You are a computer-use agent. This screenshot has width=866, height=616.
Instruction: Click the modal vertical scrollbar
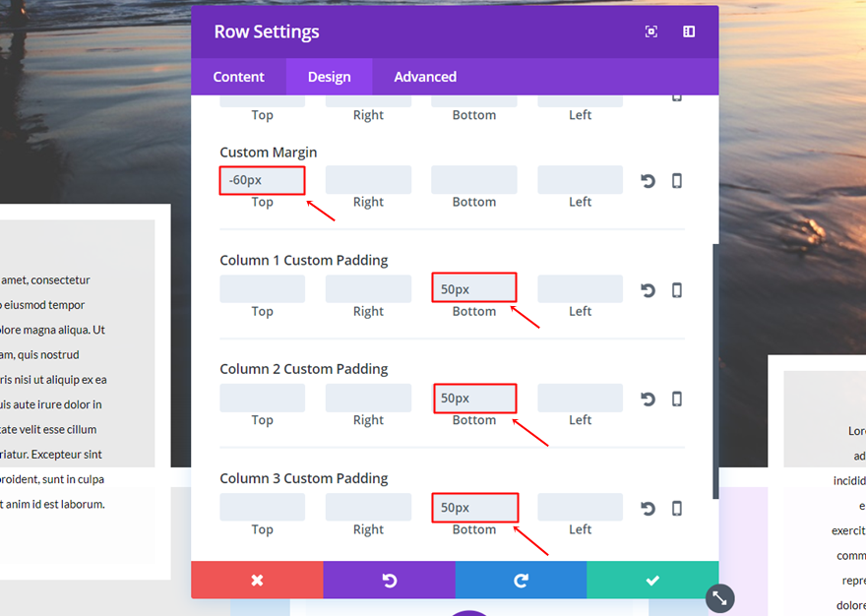tap(715, 371)
